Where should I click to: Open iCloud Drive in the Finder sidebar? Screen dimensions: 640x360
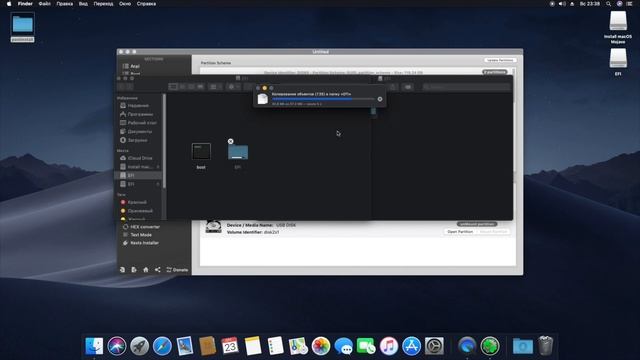coord(136,158)
